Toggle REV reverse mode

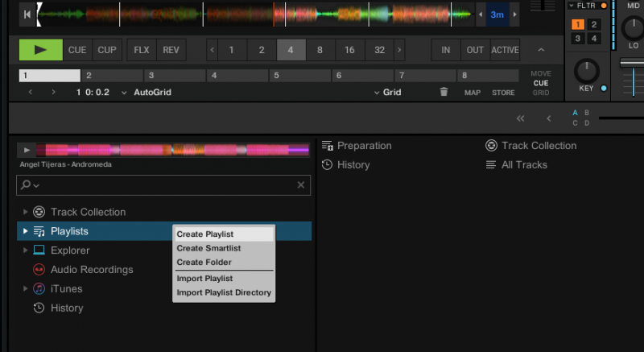point(171,50)
